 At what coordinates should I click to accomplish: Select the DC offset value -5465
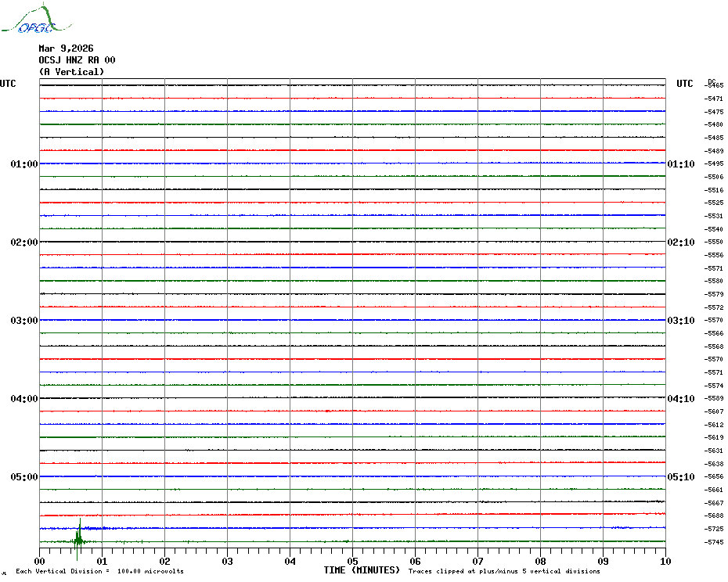[714, 85]
